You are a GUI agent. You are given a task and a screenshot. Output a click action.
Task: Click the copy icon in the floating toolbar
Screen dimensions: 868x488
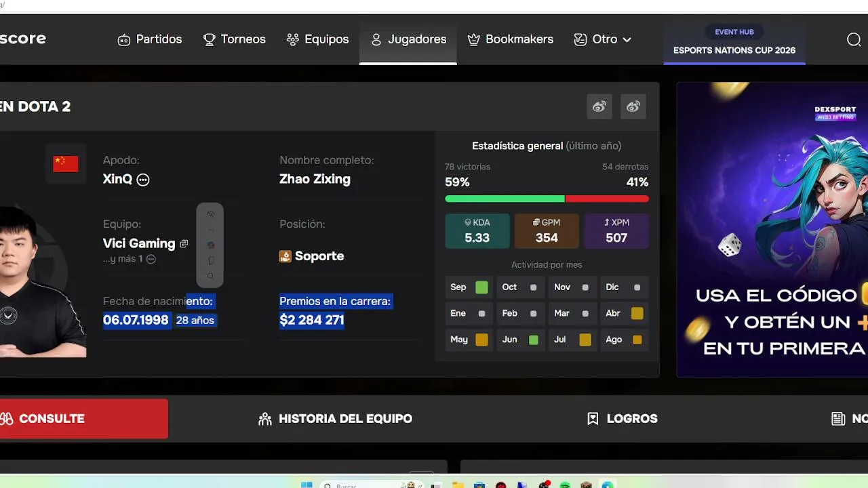tap(210, 260)
